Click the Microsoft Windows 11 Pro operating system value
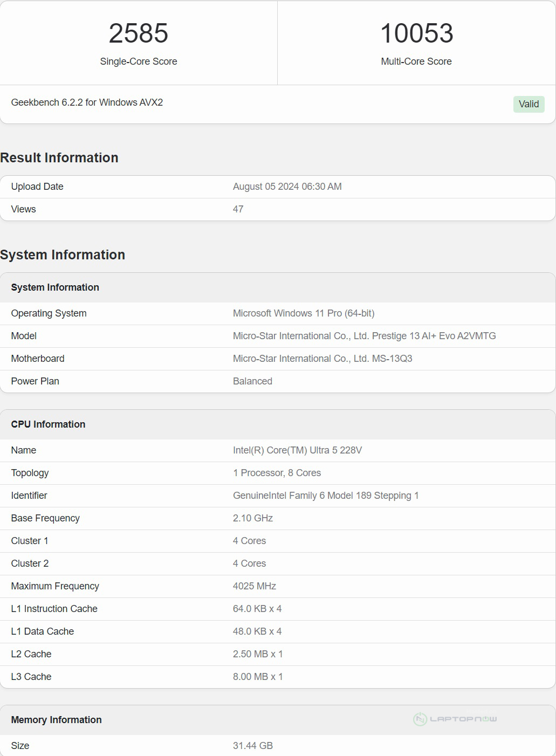 (303, 313)
